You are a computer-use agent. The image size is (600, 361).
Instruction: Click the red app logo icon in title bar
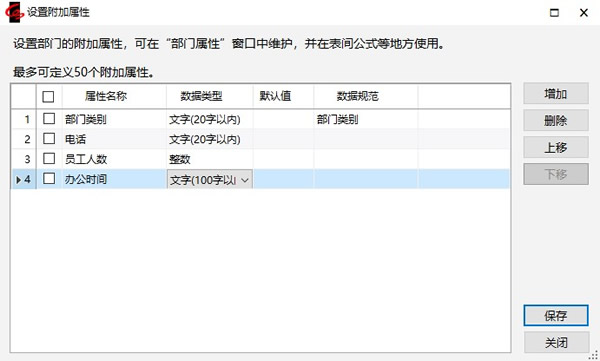point(14,12)
